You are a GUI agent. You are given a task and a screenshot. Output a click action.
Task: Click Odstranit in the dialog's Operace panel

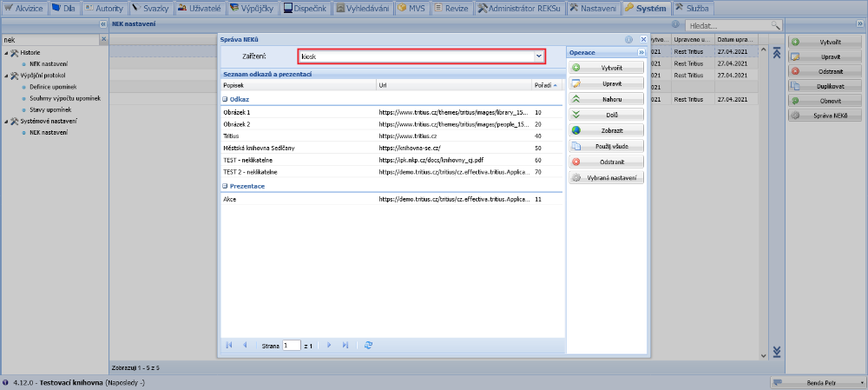pos(607,162)
